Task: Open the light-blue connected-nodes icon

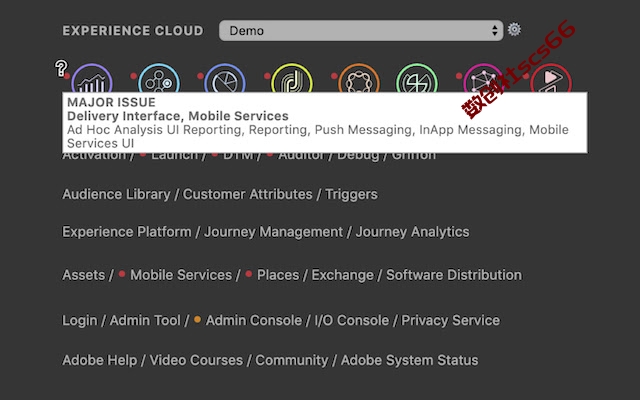Action: 159,78
